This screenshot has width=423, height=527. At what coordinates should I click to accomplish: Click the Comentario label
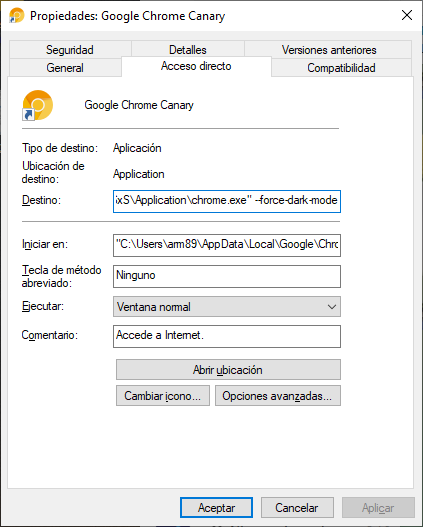(50, 335)
